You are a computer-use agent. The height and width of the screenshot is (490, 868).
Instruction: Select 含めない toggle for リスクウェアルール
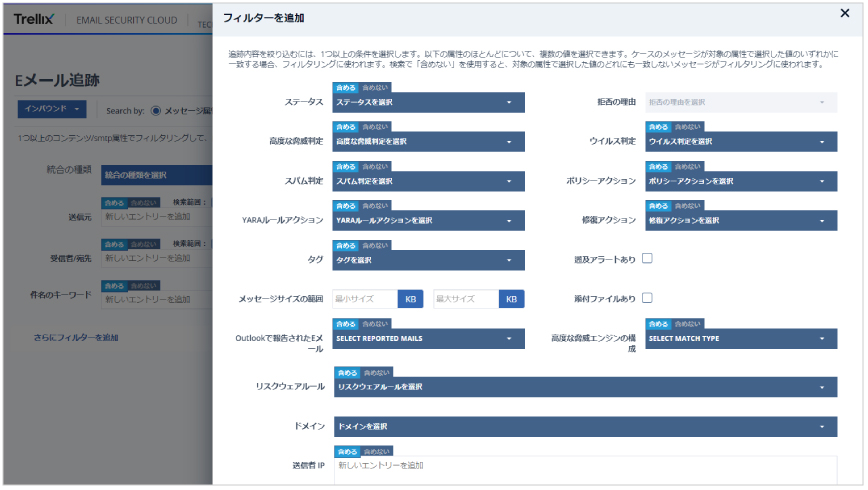[377, 373]
